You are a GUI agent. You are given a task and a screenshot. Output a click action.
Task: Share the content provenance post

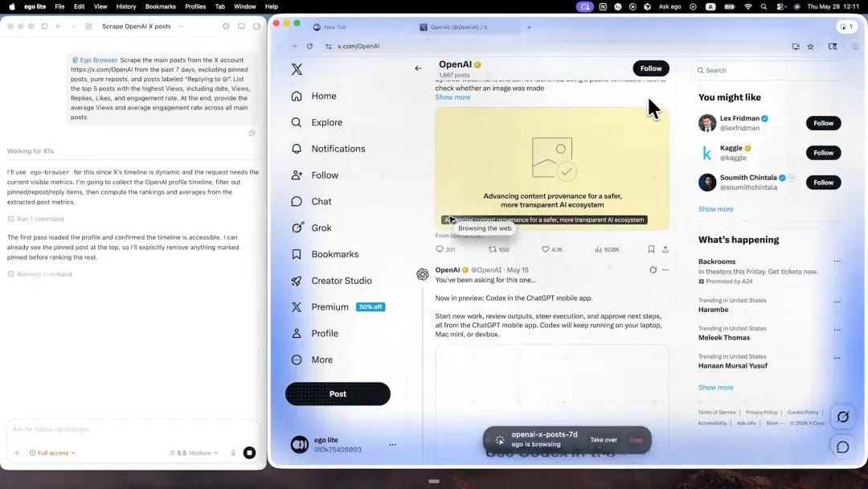pyautogui.click(x=665, y=249)
